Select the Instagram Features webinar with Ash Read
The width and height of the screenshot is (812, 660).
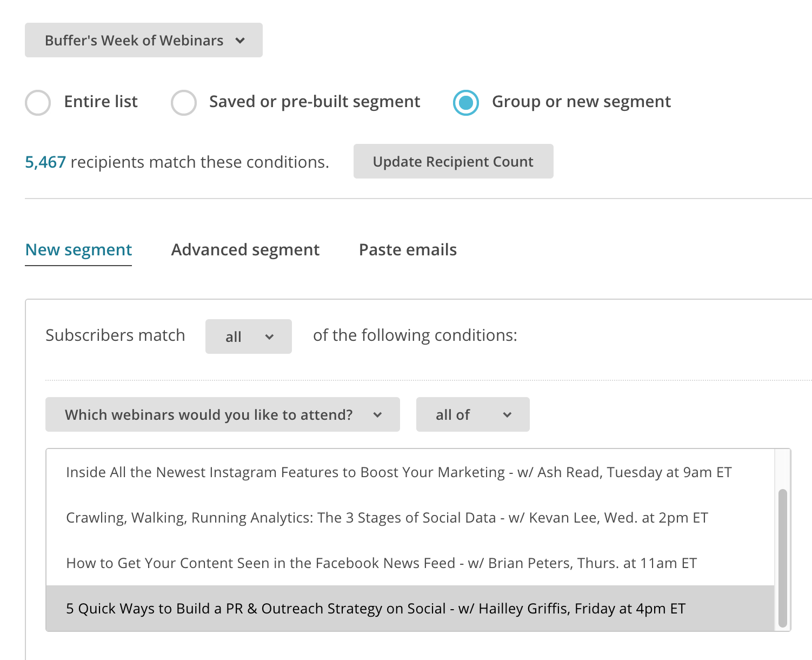coord(398,472)
